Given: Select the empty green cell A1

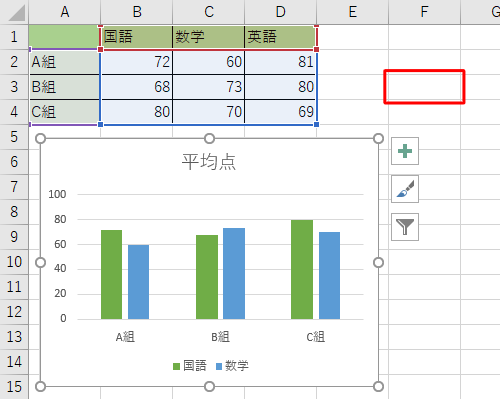Looking at the screenshot, I should coord(65,37).
